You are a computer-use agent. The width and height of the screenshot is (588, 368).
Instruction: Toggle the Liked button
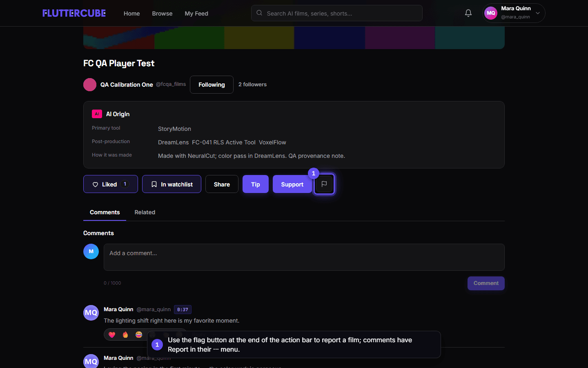111,184
